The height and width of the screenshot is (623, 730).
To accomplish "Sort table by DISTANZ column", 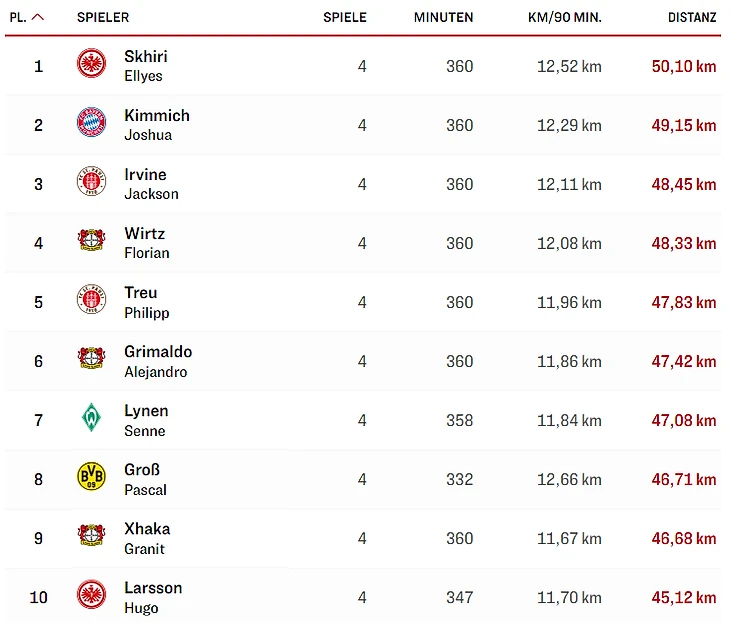I will click(x=692, y=17).
